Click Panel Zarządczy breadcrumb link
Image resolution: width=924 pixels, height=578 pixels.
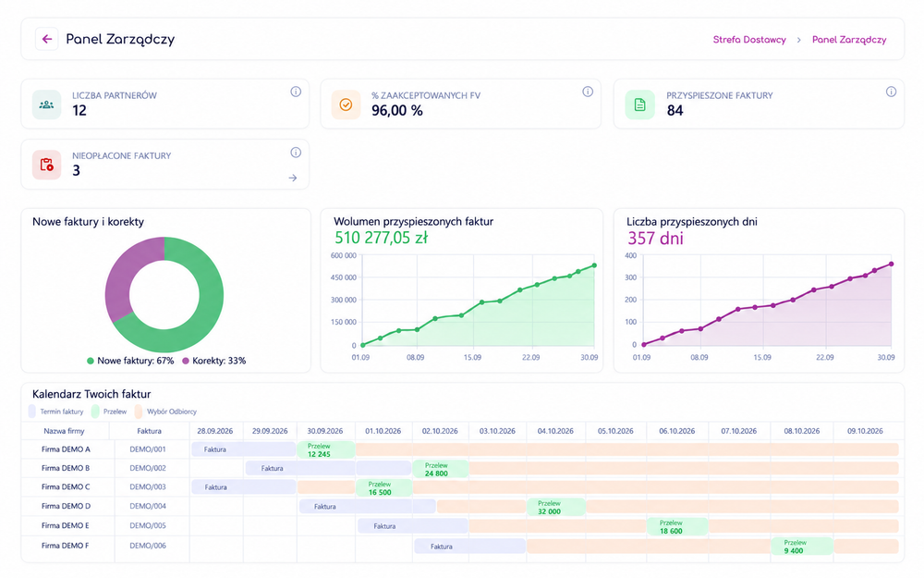(x=849, y=40)
